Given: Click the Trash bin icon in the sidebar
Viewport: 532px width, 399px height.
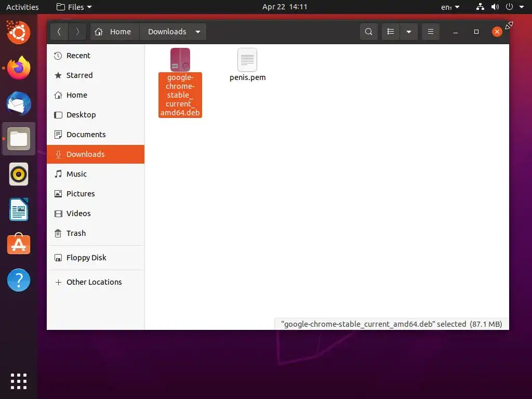Looking at the screenshot, I should (58, 233).
